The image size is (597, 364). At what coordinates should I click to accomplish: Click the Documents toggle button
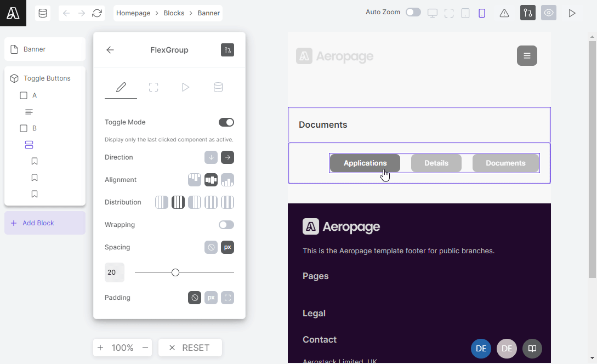[x=505, y=163]
